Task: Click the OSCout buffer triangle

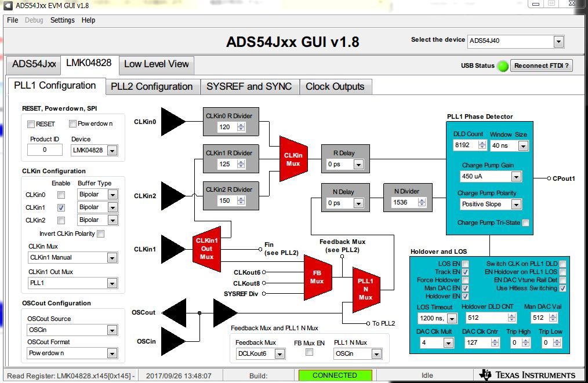Action: click(x=175, y=312)
